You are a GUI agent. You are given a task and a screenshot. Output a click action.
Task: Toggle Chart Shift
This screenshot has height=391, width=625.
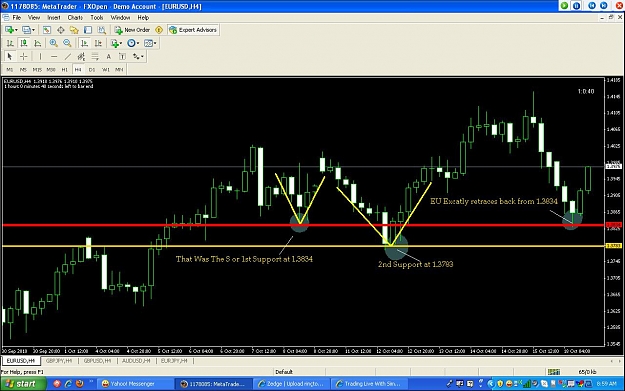click(x=98, y=43)
